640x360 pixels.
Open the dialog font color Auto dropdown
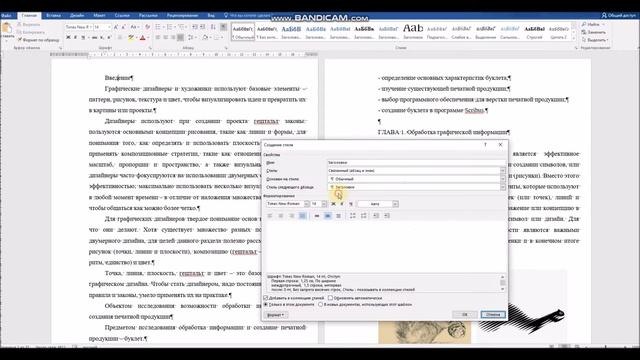click(x=395, y=204)
